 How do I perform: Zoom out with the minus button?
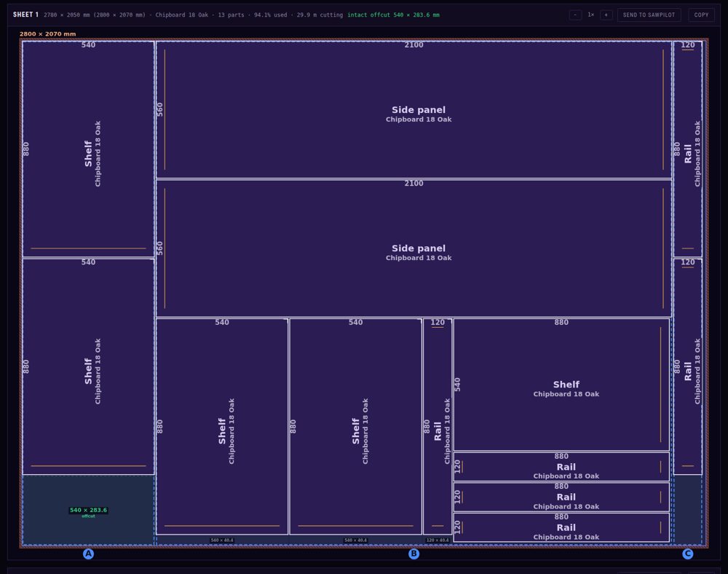point(575,15)
